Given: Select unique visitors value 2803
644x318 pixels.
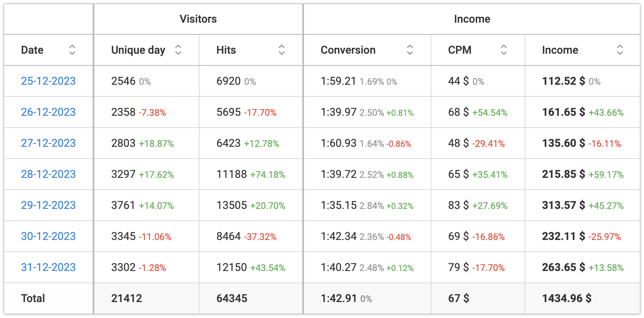Looking at the screenshot, I should coord(123,143).
